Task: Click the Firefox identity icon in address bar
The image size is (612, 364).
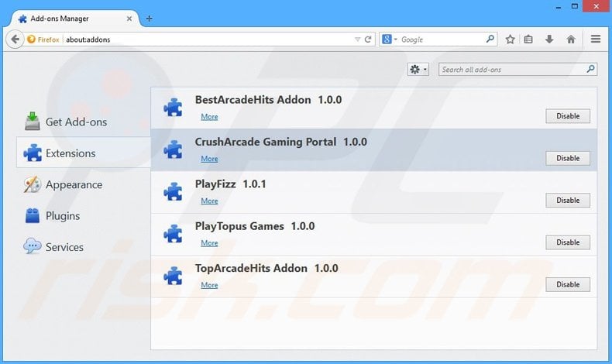Action: 31,39
